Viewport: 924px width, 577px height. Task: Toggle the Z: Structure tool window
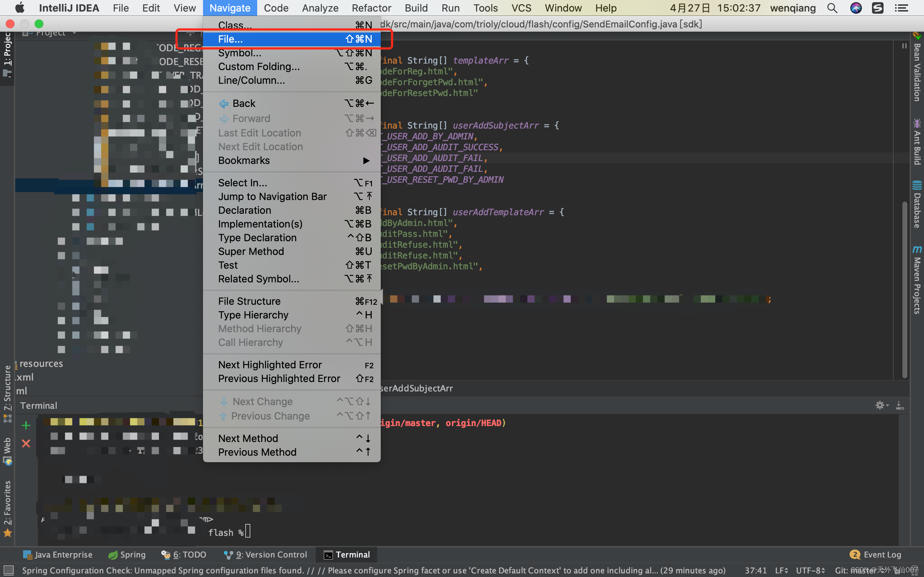click(7, 393)
